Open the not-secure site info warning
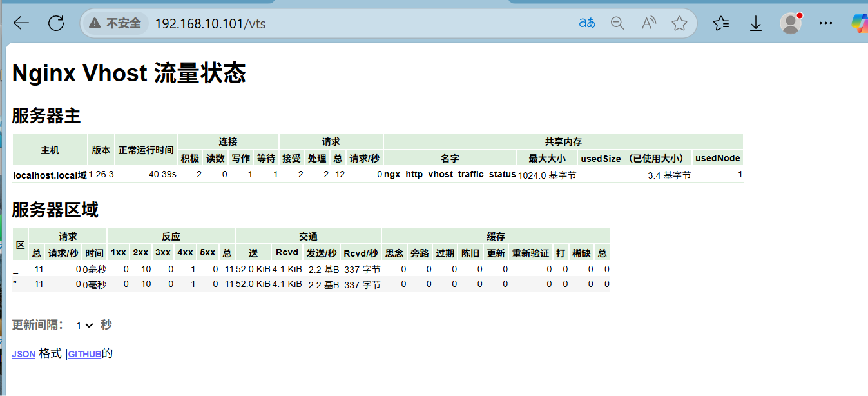This screenshot has height=396, width=868. pos(115,24)
